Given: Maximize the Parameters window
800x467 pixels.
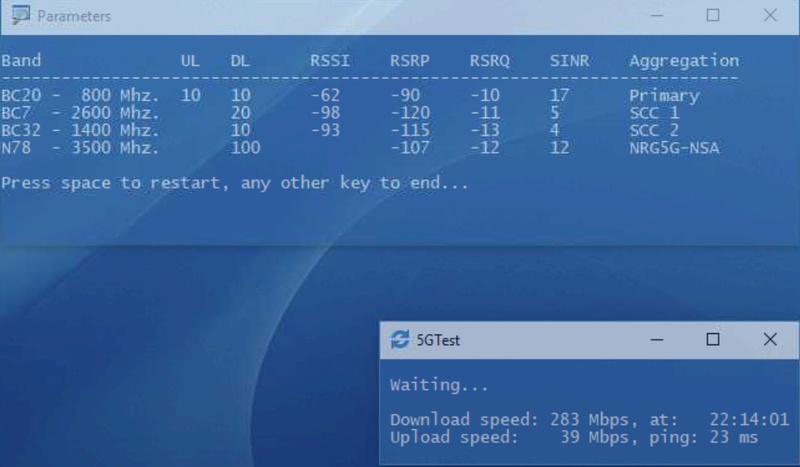Looking at the screenshot, I should click(x=713, y=16).
